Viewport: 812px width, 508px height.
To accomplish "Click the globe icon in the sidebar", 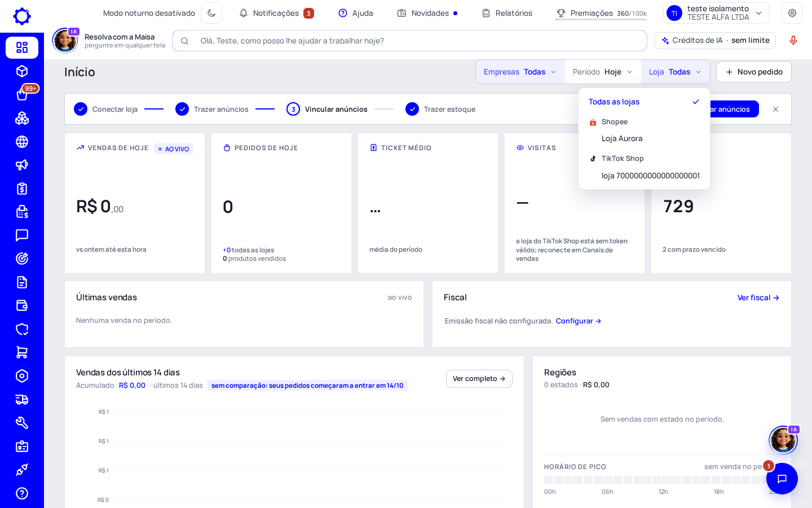I will [x=22, y=142].
